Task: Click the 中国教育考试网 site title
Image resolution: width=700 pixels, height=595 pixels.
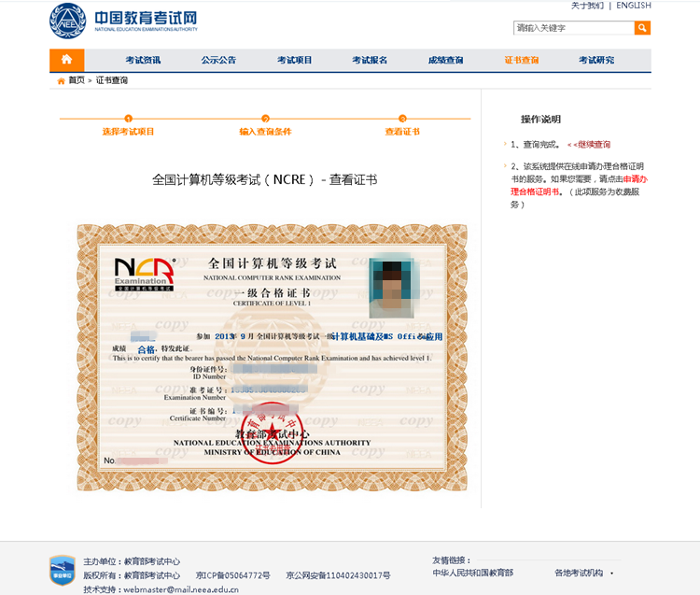Action: click(146, 18)
